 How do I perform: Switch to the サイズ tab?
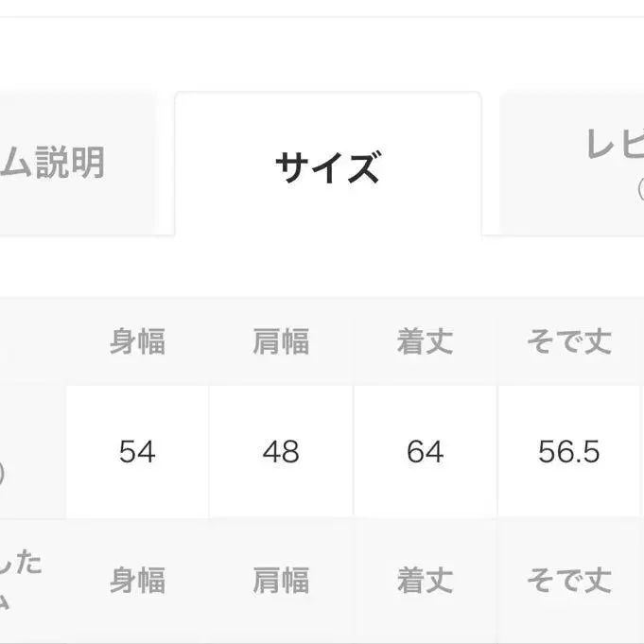coord(327,166)
